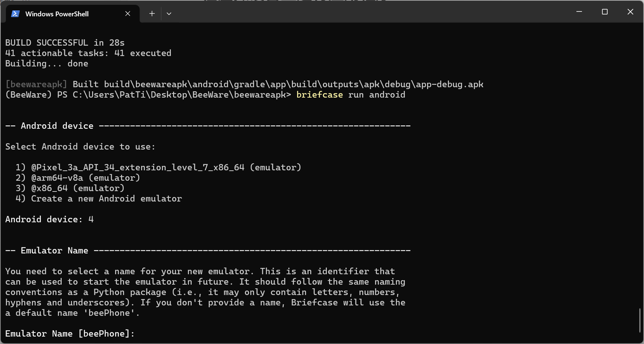This screenshot has height=344, width=644.
Task: Click the empty title bar area
Action: point(371,12)
